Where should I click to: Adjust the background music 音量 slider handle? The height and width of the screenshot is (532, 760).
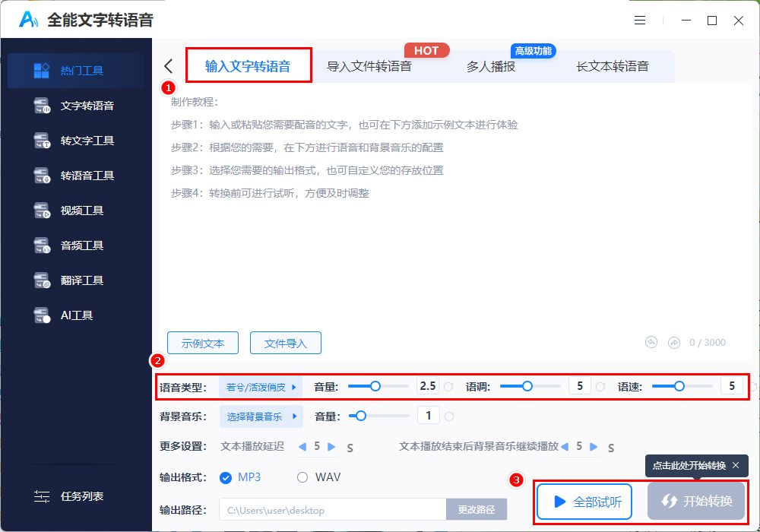click(360, 416)
